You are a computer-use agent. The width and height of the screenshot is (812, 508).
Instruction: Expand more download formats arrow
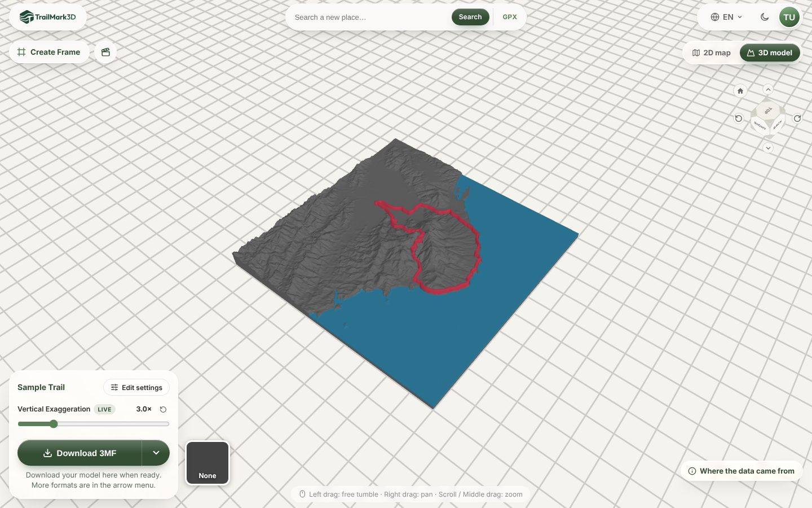pos(156,453)
